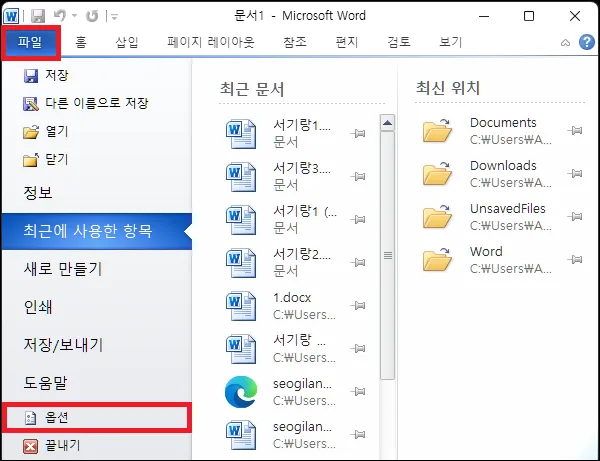Open recent document 서기랑1....

pos(296,134)
